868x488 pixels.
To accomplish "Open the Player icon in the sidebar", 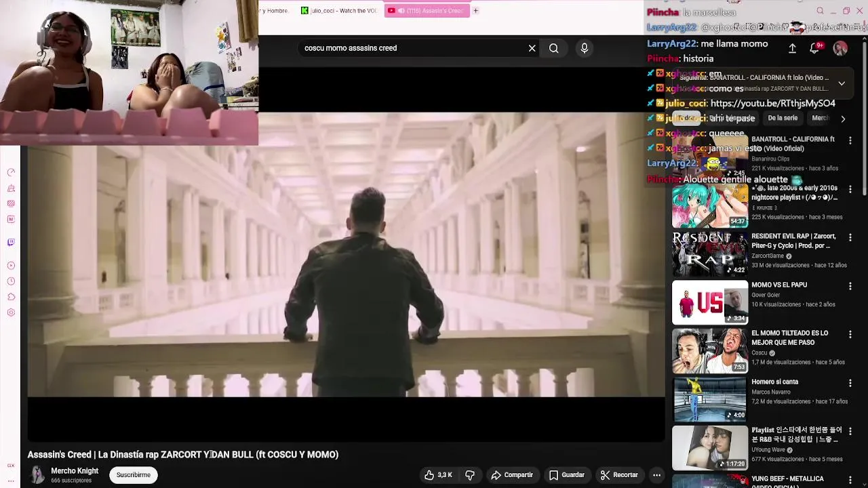I will 11,266.
